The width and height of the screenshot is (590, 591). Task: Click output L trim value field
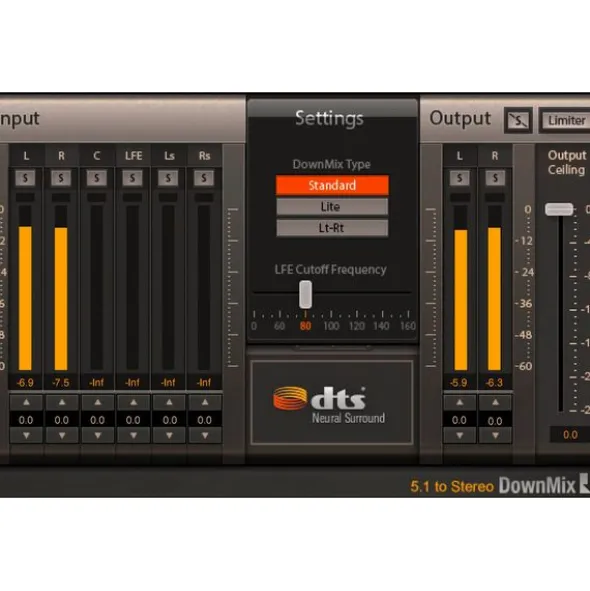pyautogui.click(x=460, y=420)
